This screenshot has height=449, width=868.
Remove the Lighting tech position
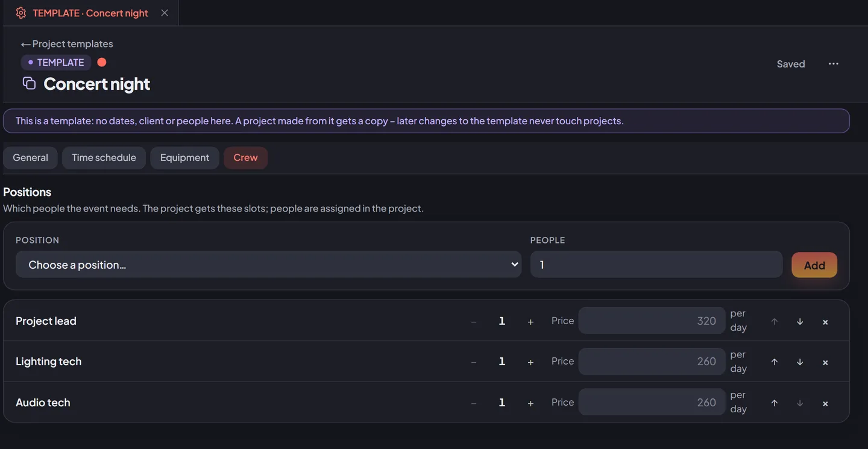pos(825,362)
